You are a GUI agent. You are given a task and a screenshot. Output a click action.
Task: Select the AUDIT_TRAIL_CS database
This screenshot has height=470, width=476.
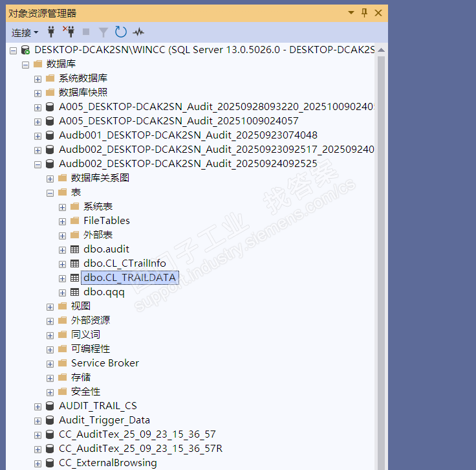pos(98,406)
